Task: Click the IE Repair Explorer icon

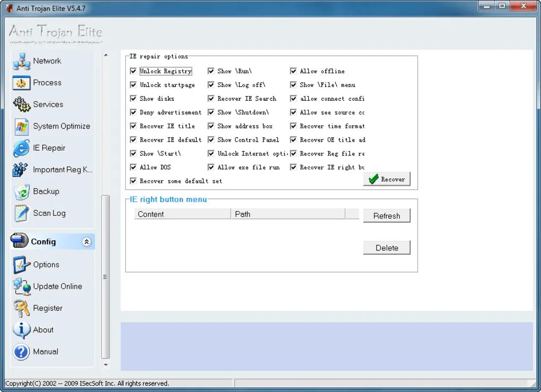Action: 21,148
